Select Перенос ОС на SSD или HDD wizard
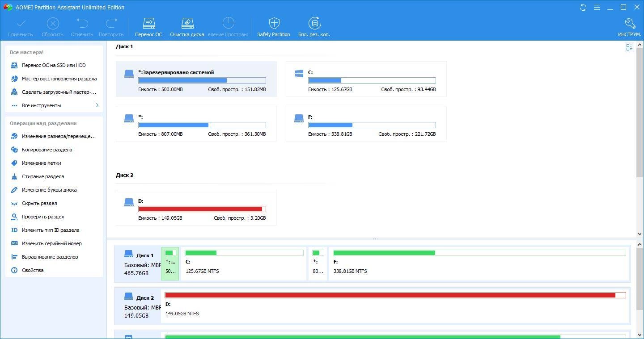This screenshot has width=644, height=339. [x=54, y=65]
